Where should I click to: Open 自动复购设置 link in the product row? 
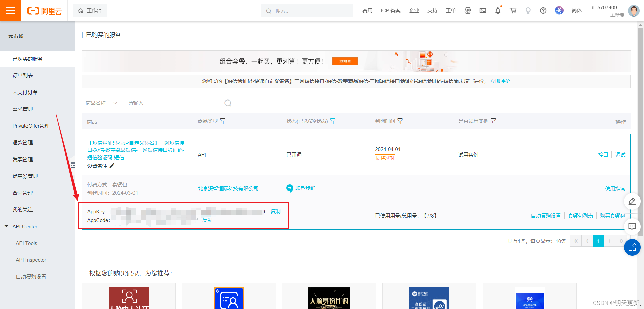[x=546, y=216]
